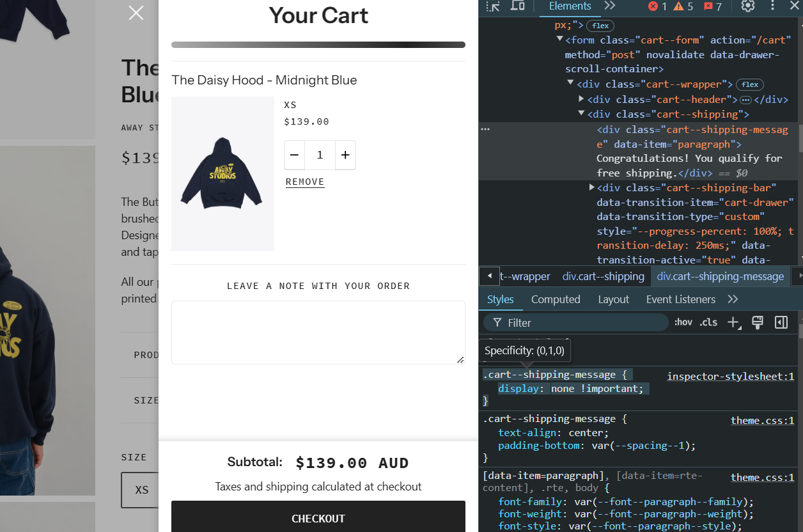Toggle the rendering emulations paintbrush icon
The image size is (803, 532).
(758, 322)
